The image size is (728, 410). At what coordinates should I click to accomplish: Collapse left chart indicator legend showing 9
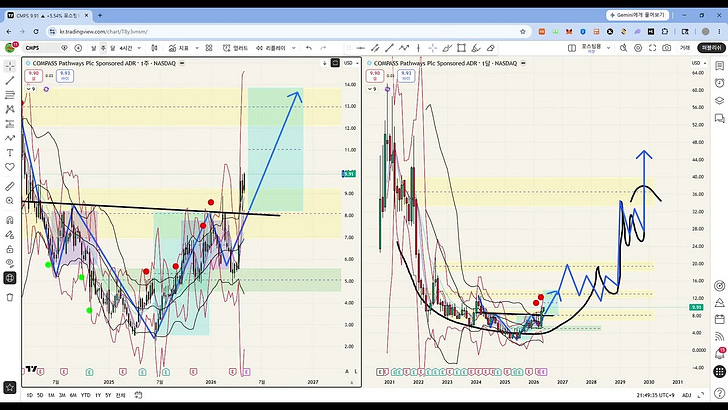click(x=31, y=89)
